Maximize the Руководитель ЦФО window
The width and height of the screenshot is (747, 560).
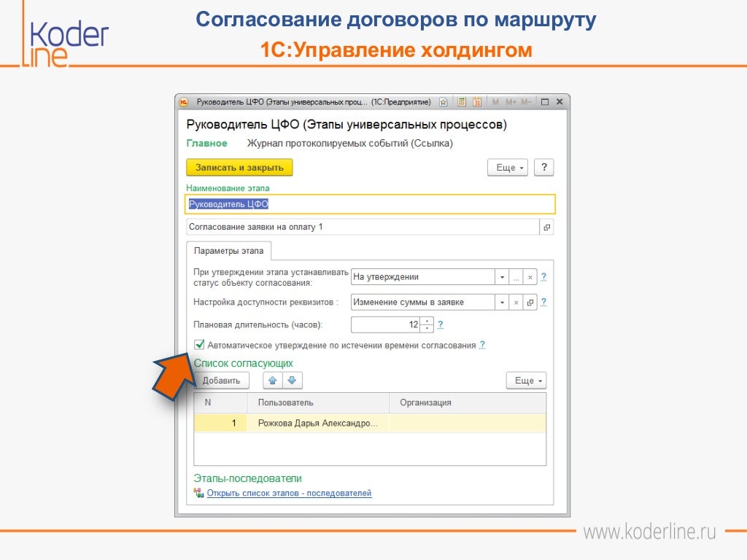545,102
